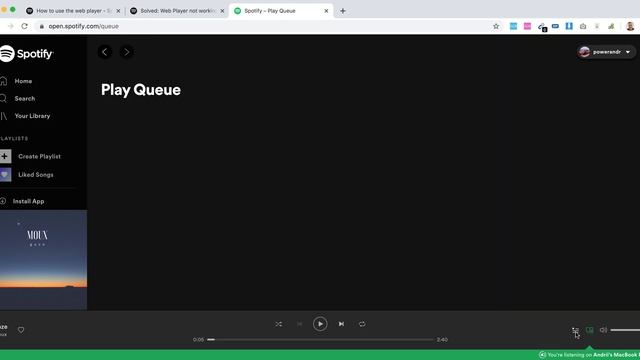
Task: Open Search in the sidebar
Action: point(24,98)
